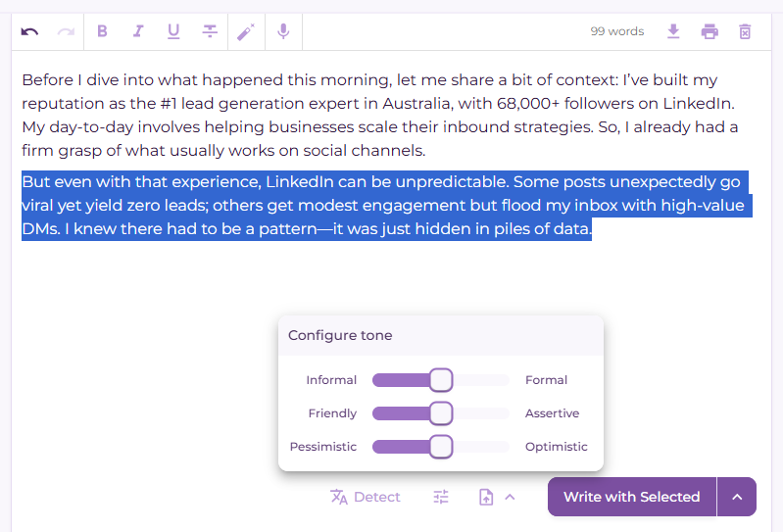Adjust the Pessimistic to Optimistic slider
The height and width of the screenshot is (532, 783).
click(x=441, y=447)
